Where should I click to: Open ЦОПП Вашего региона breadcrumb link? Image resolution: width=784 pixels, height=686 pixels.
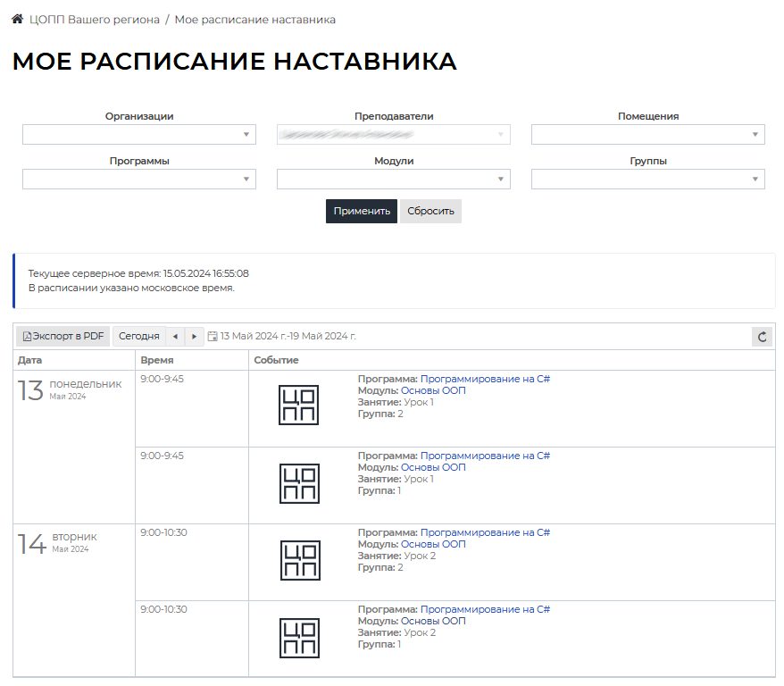95,19
